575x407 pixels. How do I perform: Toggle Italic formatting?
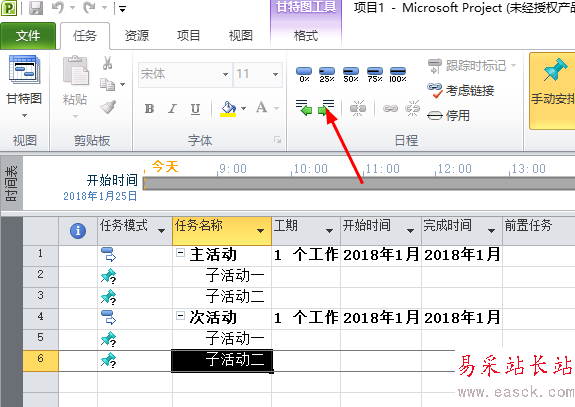click(x=172, y=109)
